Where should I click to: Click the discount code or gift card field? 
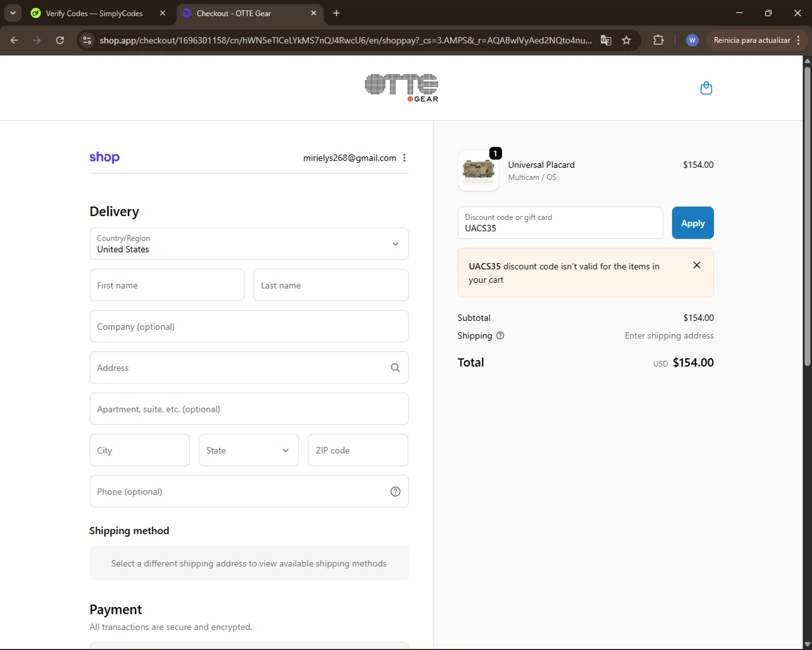click(560, 223)
